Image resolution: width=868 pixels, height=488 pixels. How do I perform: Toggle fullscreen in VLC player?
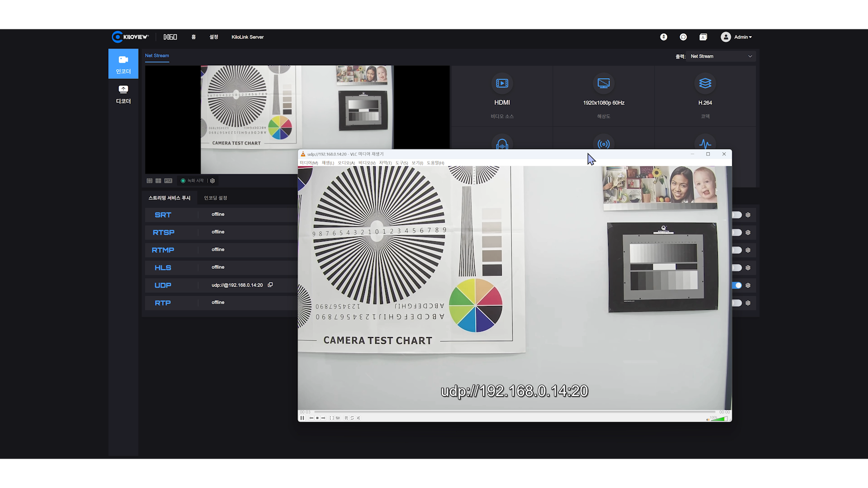tap(331, 418)
